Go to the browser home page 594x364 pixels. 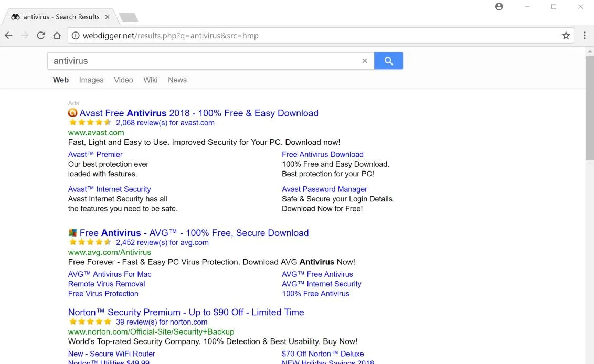click(x=57, y=36)
